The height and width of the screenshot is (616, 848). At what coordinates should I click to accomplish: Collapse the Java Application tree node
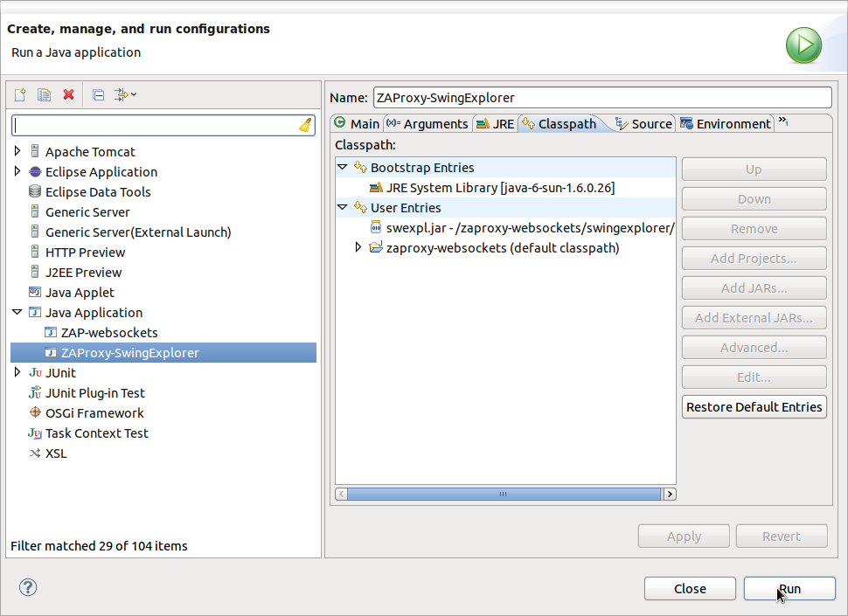[x=16, y=312]
